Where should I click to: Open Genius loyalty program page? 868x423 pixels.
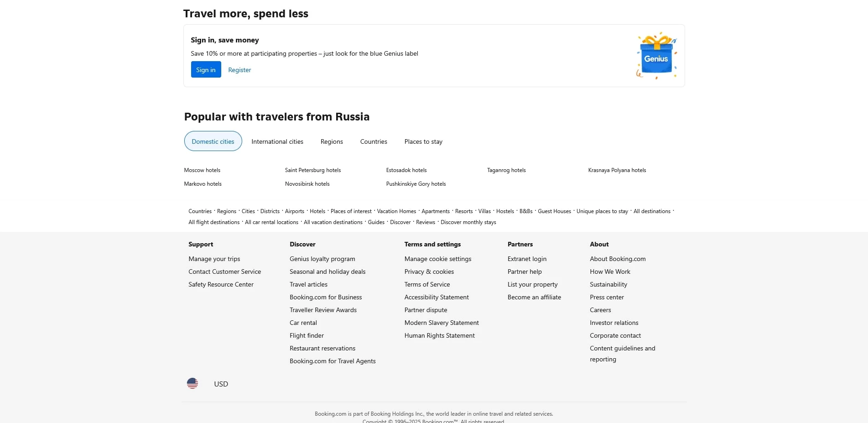tap(322, 259)
